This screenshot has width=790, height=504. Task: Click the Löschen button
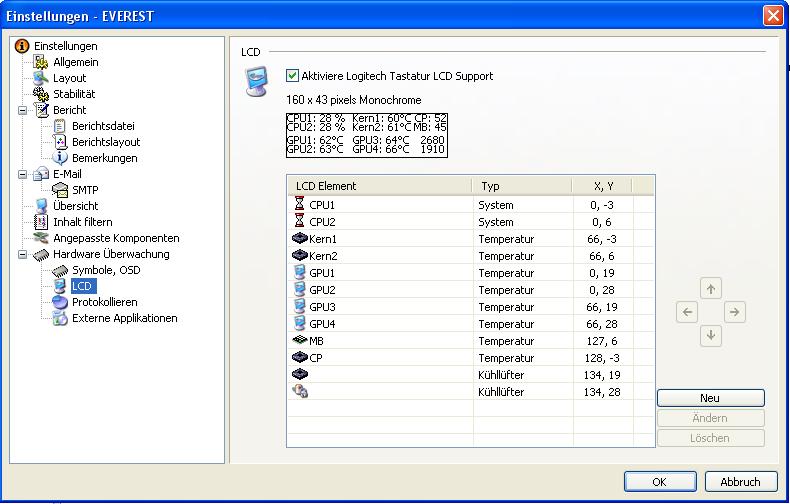(x=710, y=438)
